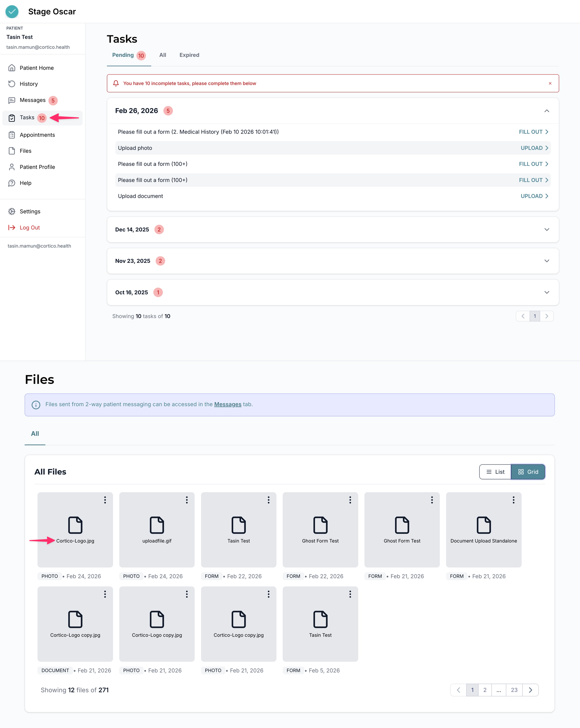Collapse the Feb 26, 2026 task group
The image size is (580, 728).
(547, 111)
